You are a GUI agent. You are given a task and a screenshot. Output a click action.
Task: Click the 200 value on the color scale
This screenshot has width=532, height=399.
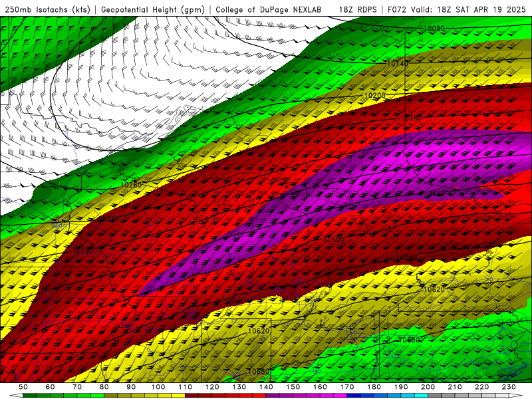click(x=428, y=387)
